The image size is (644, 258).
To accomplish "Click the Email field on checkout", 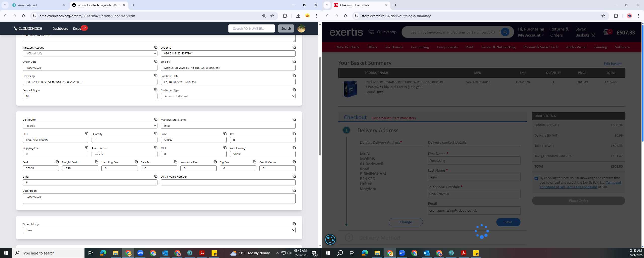I will (x=474, y=211).
